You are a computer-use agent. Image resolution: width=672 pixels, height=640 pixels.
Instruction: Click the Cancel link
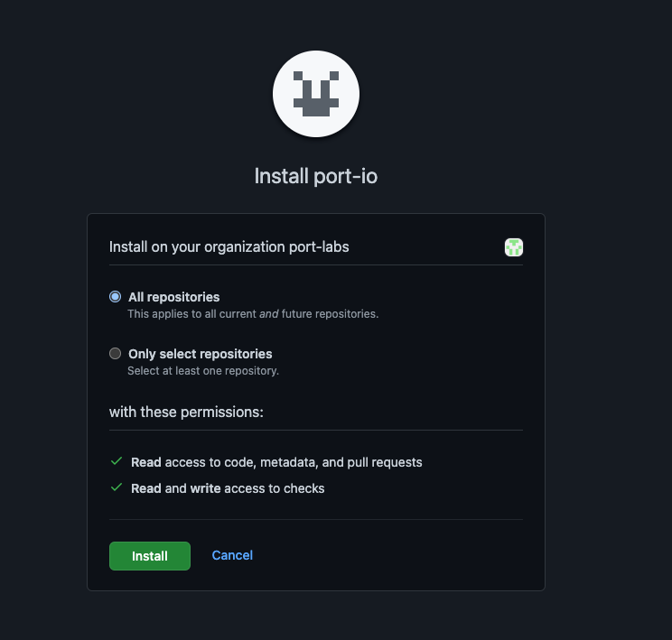pos(232,555)
